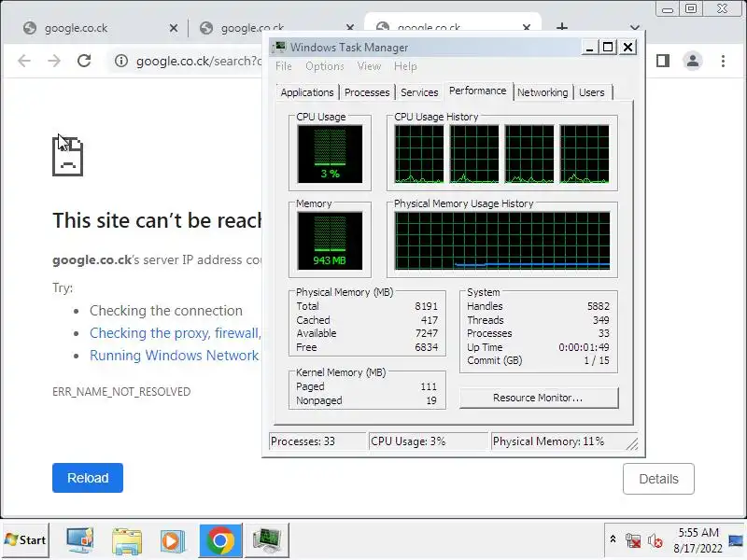Click the muted volume tray icon

click(655, 540)
